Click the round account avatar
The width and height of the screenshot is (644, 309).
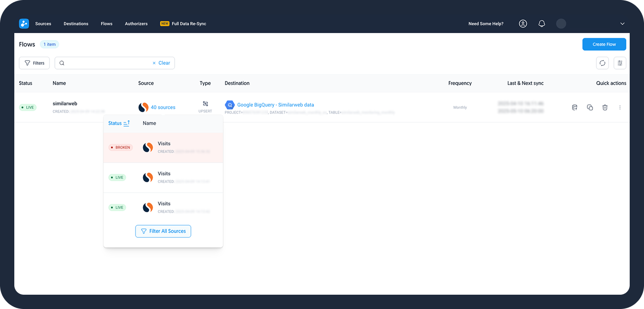point(561,23)
